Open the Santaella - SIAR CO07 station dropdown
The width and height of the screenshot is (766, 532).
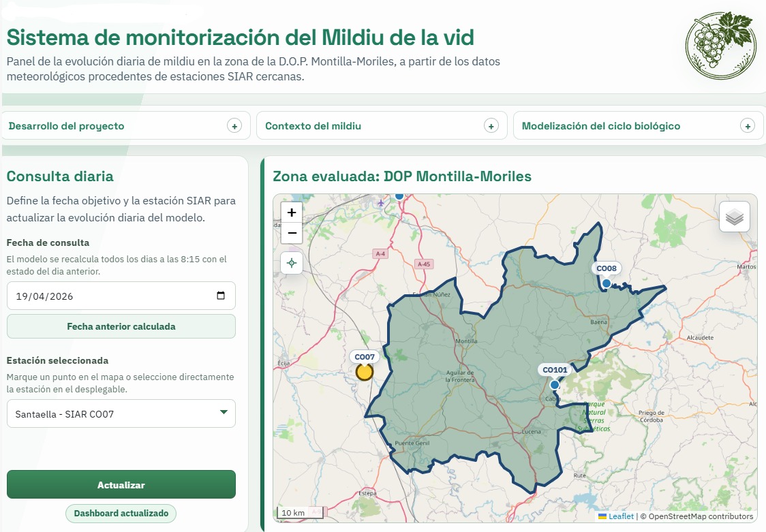121,414
